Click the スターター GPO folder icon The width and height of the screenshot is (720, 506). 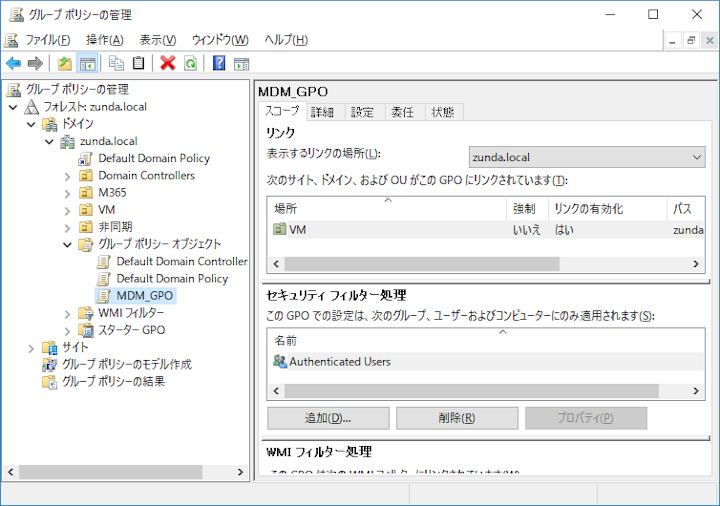pyautogui.click(x=86, y=330)
